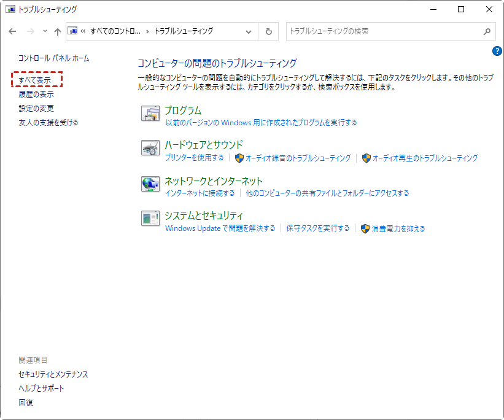Click the control panel icon in address bar
The image size is (504, 420).
(x=72, y=31)
